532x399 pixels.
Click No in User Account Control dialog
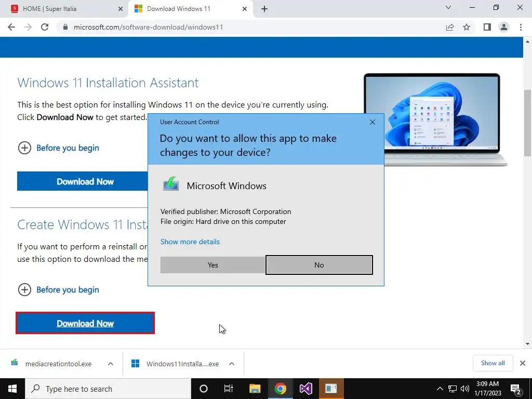pyautogui.click(x=319, y=265)
